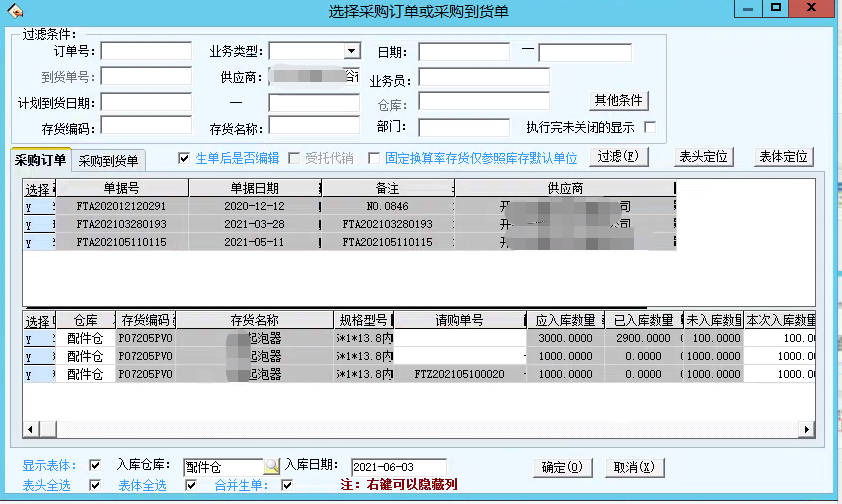Image resolution: width=842 pixels, height=504 pixels.
Task: Toggle 表体全选 checkbox
Action: [x=191, y=485]
